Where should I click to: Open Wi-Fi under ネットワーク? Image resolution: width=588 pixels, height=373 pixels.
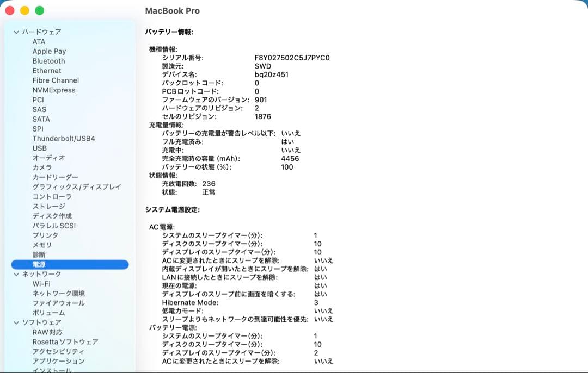[41, 284]
